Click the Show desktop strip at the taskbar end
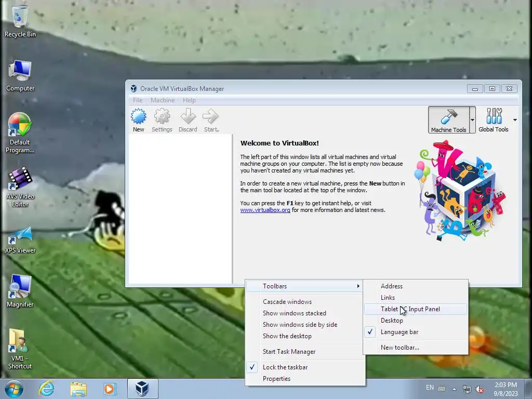 (x=529, y=389)
